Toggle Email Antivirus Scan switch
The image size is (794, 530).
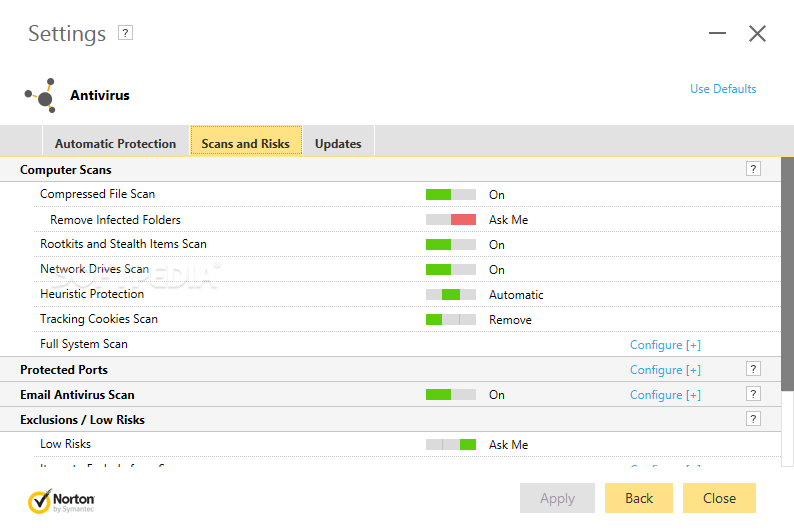pyautogui.click(x=451, y=394)
